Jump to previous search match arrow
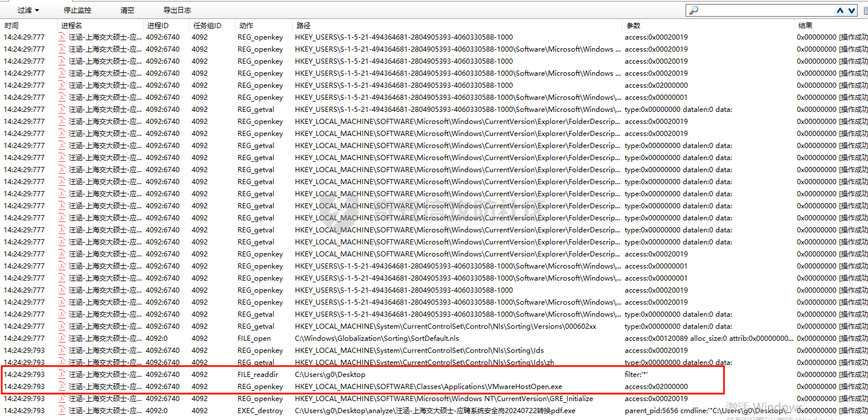The width and height of the screenshot is (868, 420). (840, 10)
